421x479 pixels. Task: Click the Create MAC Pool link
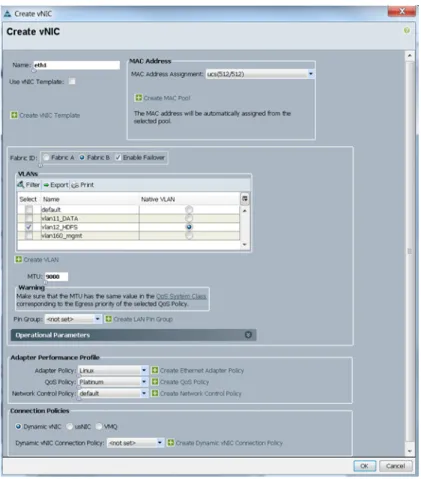pyautogui.click(x=167, y=98)
